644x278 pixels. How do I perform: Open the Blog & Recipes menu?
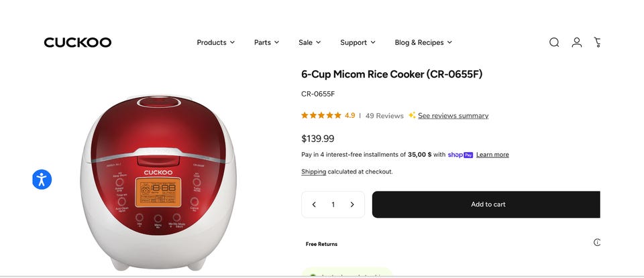click(423, 42)
